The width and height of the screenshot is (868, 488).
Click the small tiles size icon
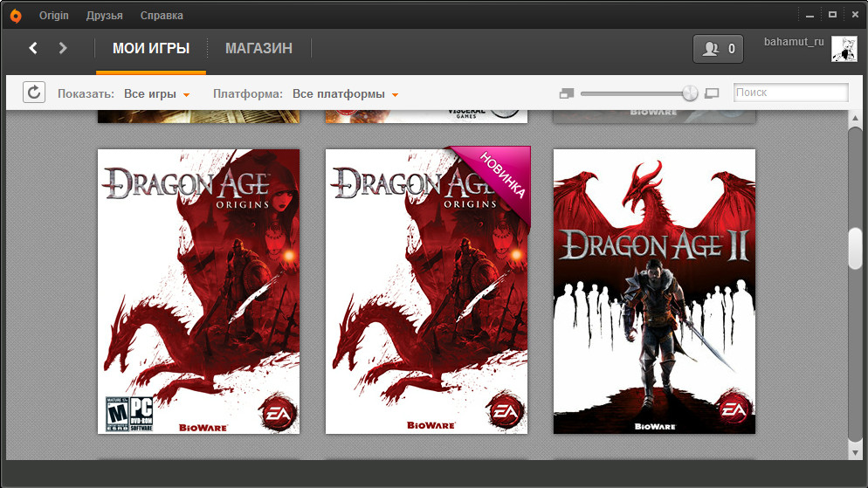pyautogui.click(x=567, y=93)
